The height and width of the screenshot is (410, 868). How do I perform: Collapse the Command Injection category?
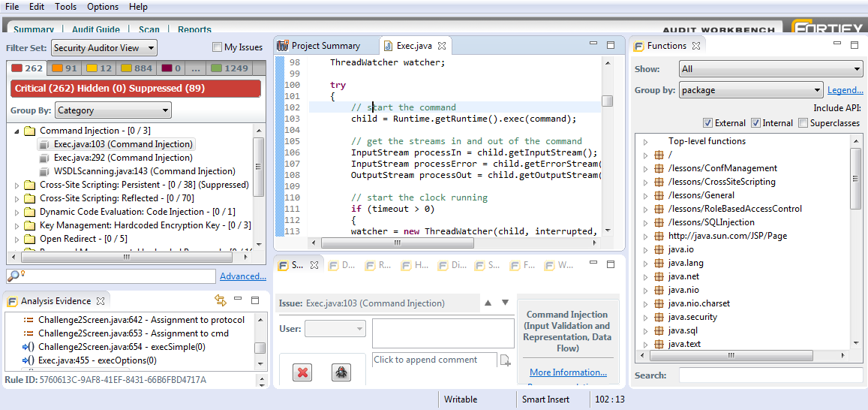tap(16, 131)
